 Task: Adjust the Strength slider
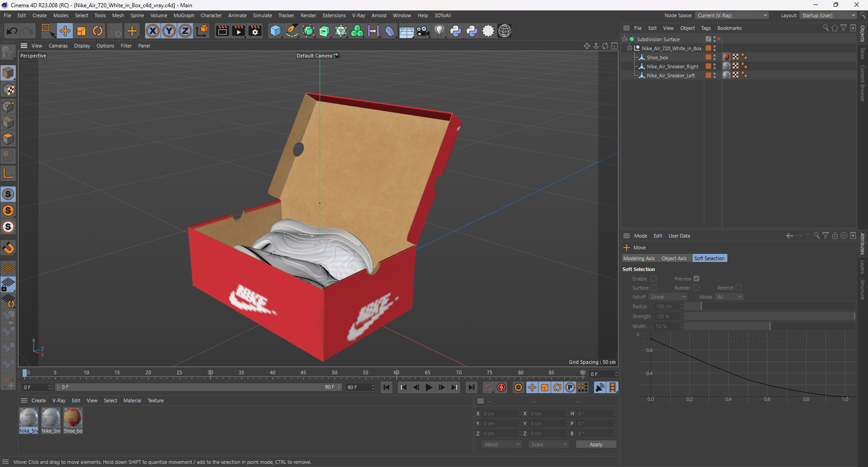769,316
